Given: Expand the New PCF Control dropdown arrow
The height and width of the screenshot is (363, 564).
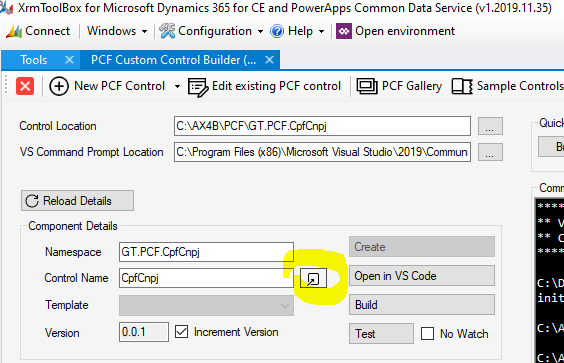Looking at the screenshot, I should 177,87.
